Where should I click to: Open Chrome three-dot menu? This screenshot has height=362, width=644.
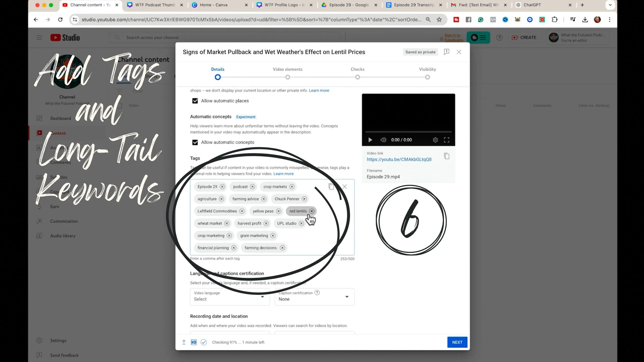point(609,20)
